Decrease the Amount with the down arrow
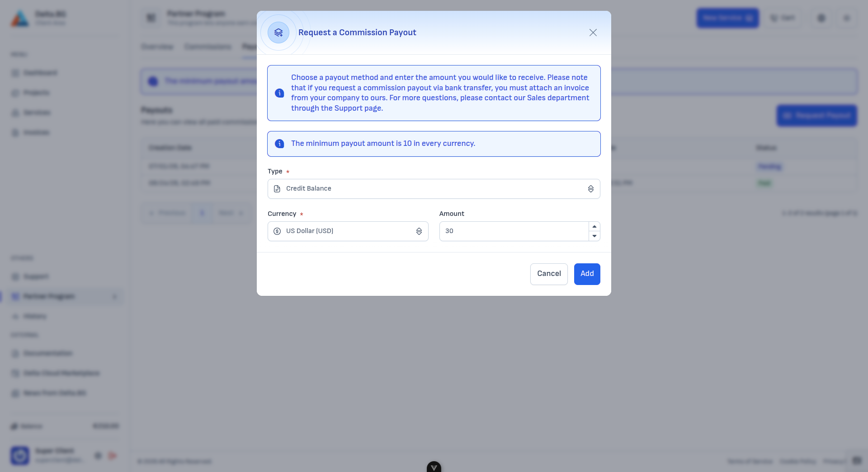 594,236
